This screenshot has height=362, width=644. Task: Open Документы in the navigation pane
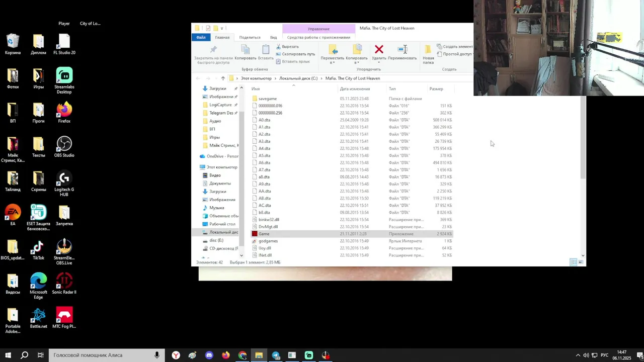pos(220,184)
